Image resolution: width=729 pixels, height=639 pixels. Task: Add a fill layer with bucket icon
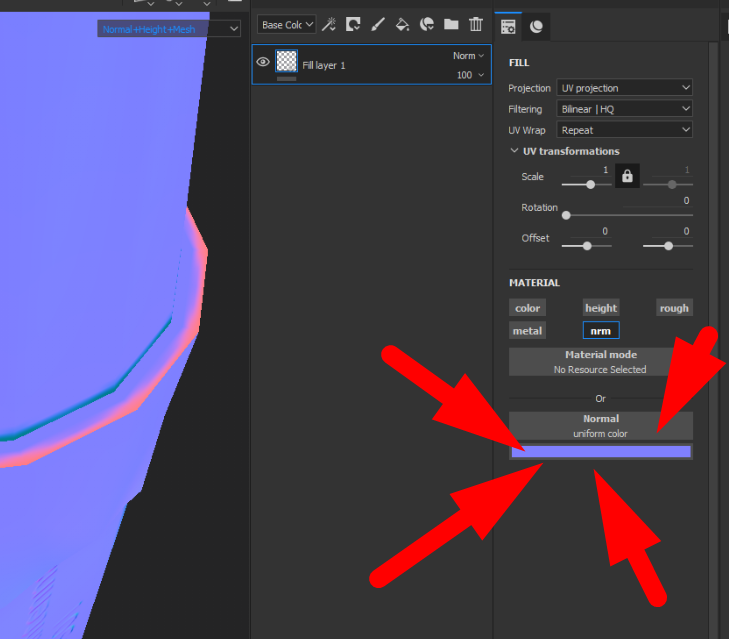tap(402, 24)
